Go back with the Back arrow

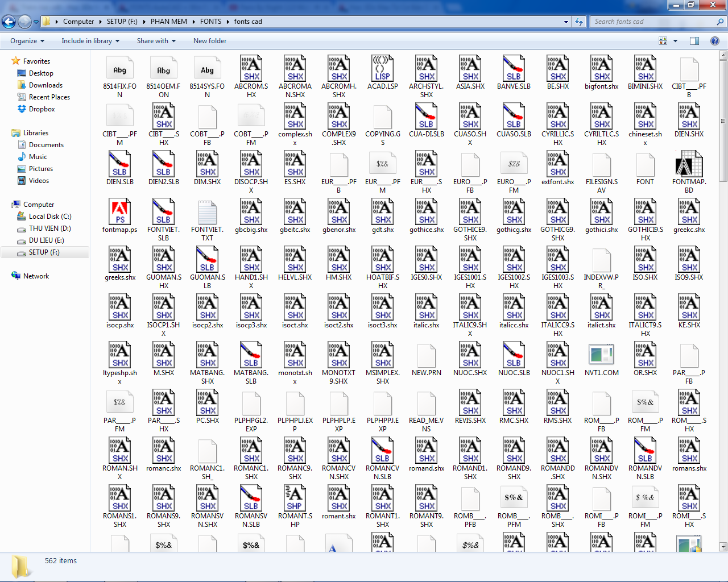(x=9, y=22)
